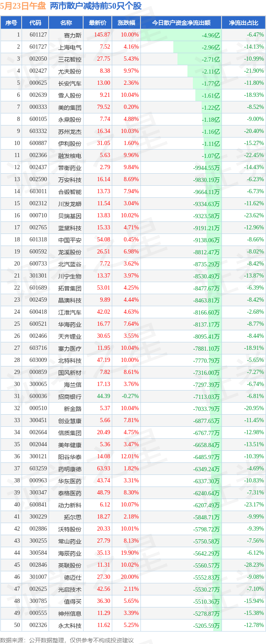The height and width of the screenshot is (644, 266).
Task: Click change percentage -0.27%
Action: click(x=131, y=396)
